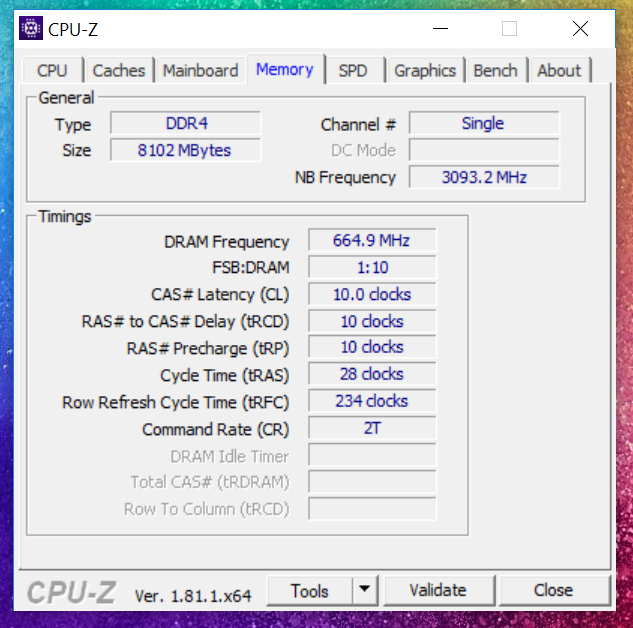Expand the Tools dropdown arrow
633x628 pixels.
(365, 589)
